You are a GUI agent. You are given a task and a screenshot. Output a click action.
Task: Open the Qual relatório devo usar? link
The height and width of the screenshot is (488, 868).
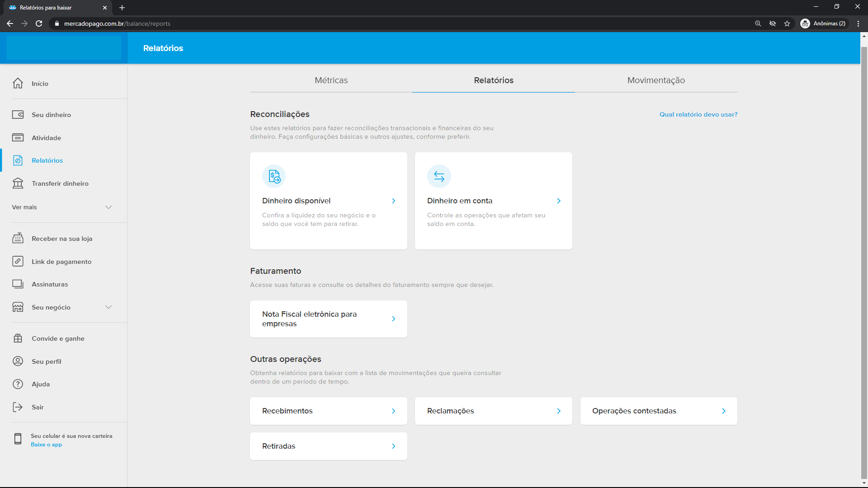point(698,114)
